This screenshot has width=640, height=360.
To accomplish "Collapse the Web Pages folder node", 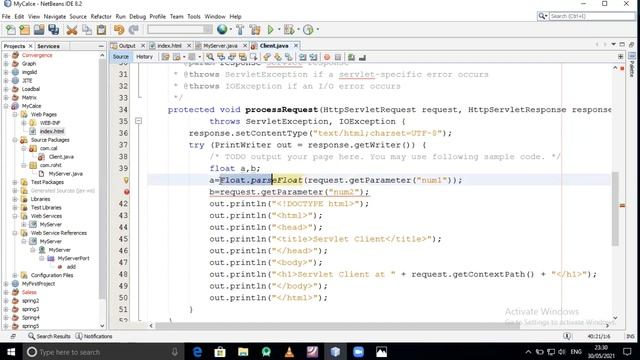I will click(x=15, y=115).
